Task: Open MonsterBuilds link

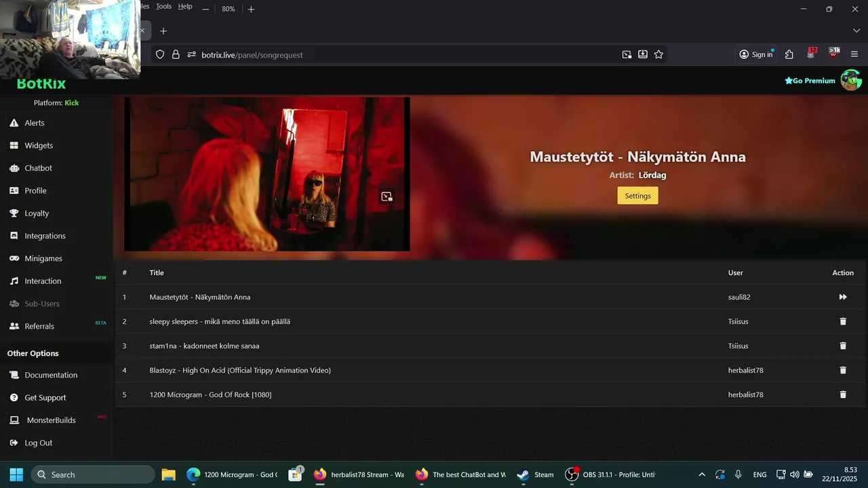Action: (x=51, y=420)
